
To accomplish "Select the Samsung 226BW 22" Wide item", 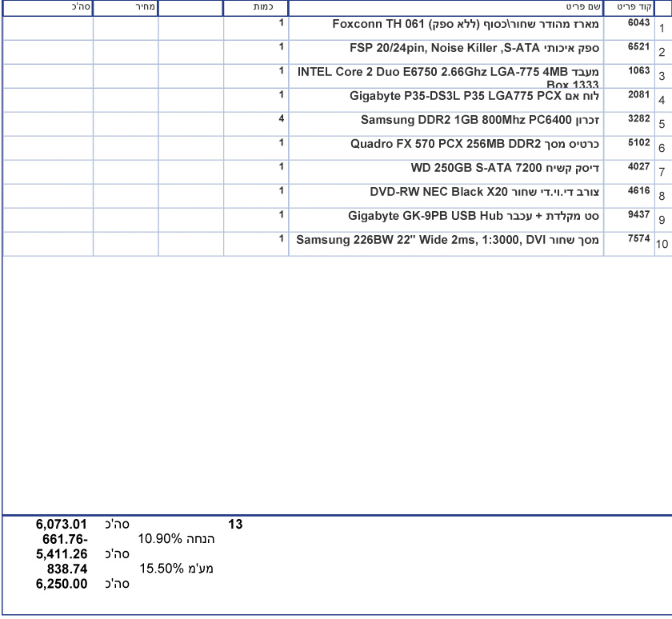I will point(447,240).
